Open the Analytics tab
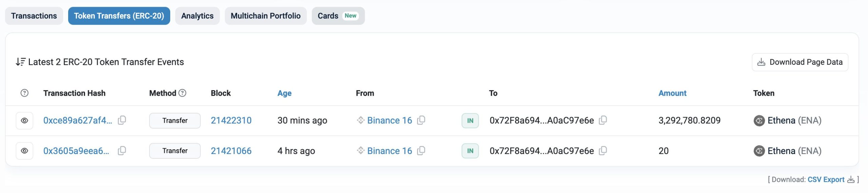Image resolution: width=868 pixels, height=193 pixels. click(x=197, y=16)
